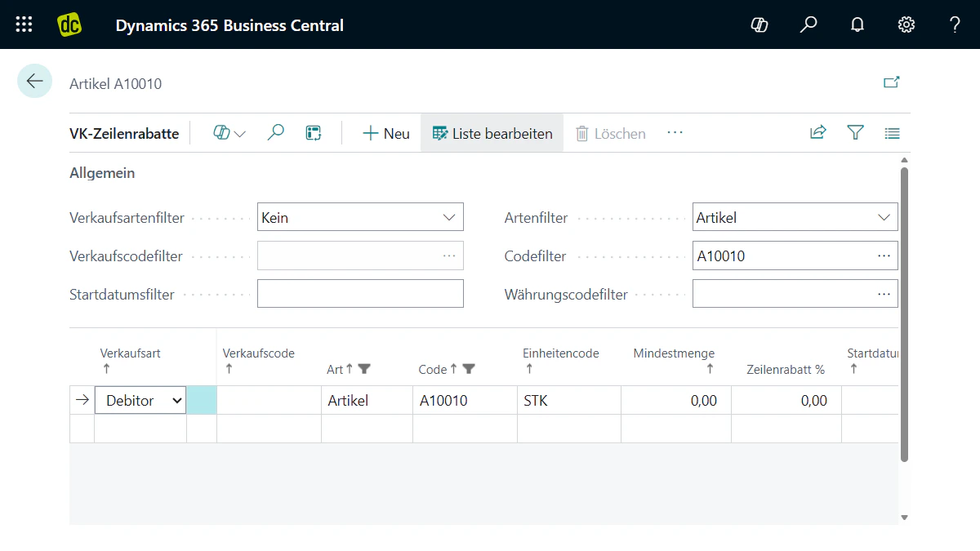The image size is (980, 551).
Task: Open the notifications bell
Action: point(857,24)
